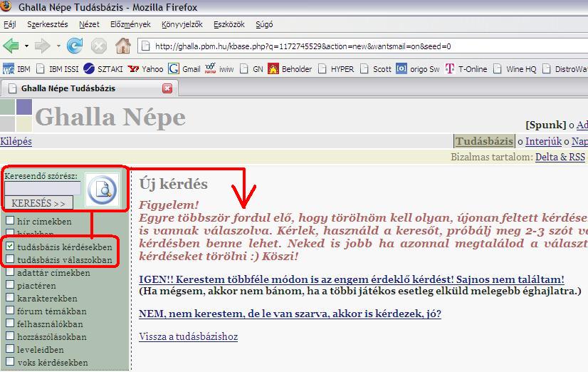This screenshot has height=372, width=588.
Task: Click the Stop loading icon
Action: point(98,46)
